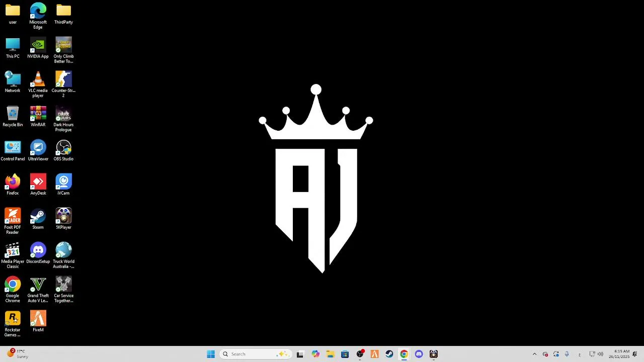644x362 pixels.
Task: Select Counter-Strike 2 desktop icon
Action: point(63,84)
